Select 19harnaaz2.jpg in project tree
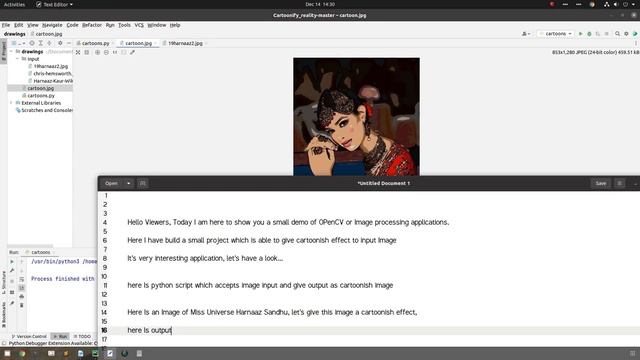640x360 pixels. 50,66
